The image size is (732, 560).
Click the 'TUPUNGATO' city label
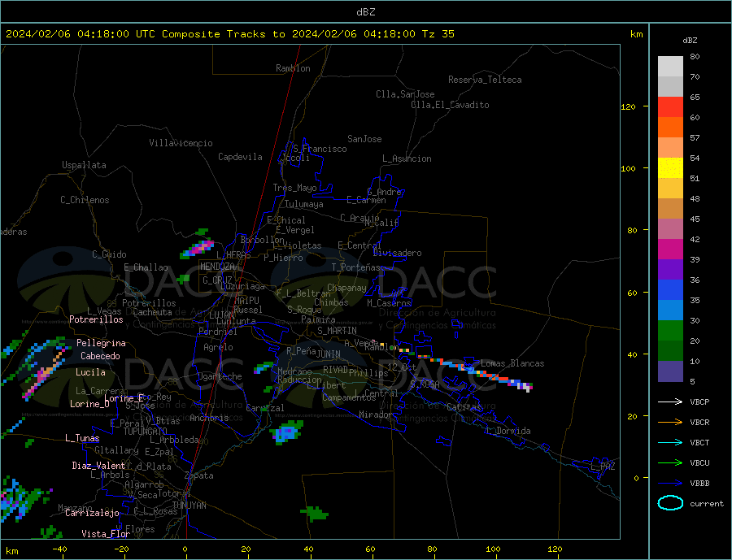[x=146, y=432]
